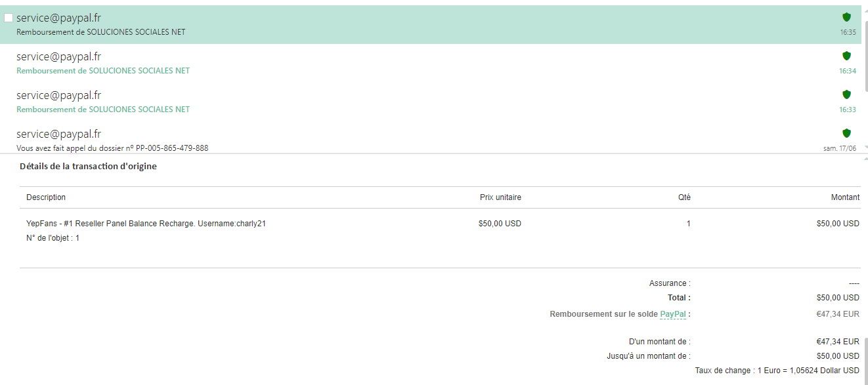868x385 pixels.
Task: Click the unit price $50,00 USD cell
Action: point(500,224)
